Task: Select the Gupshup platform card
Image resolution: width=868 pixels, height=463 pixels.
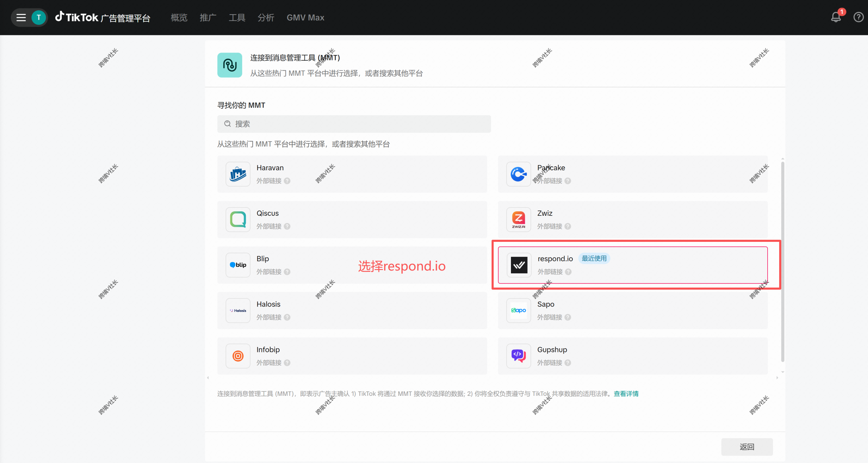Action: coord(633,356)
